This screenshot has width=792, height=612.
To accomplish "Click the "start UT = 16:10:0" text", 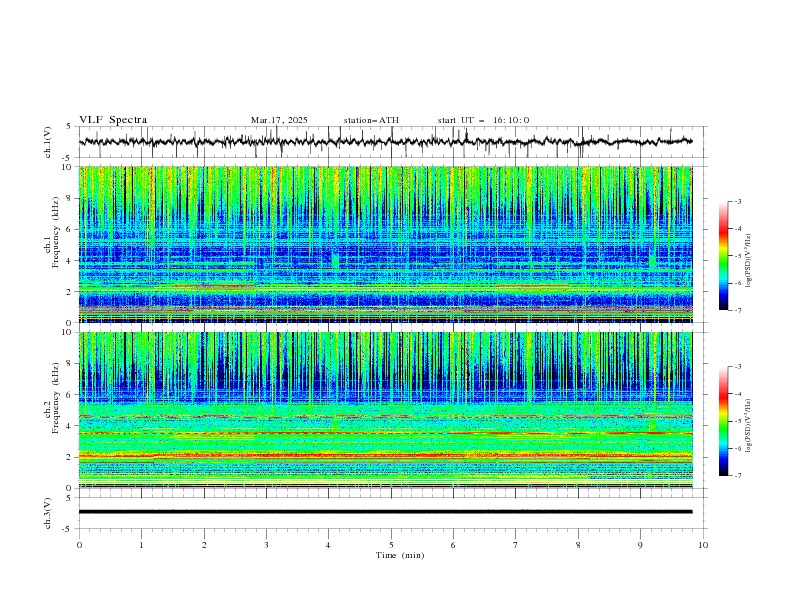I will tap(483, 120).
